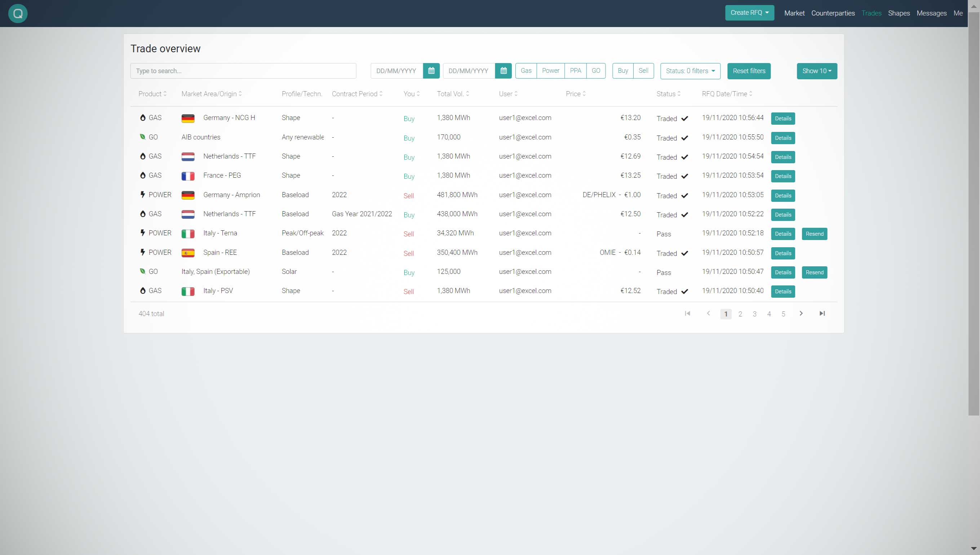Focus the second DD/MM/YYYY date field
This screenshot has width=980, height=555.
coord(469,71)
